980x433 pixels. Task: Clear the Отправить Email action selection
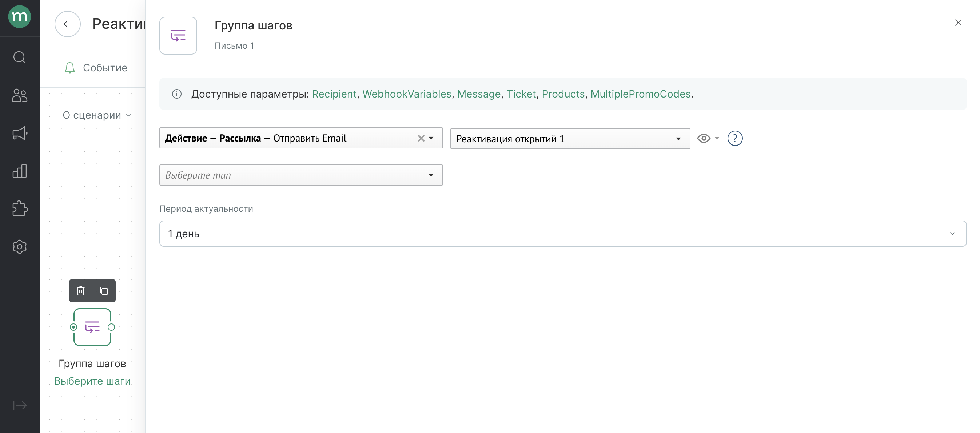[x=421, y=139]
